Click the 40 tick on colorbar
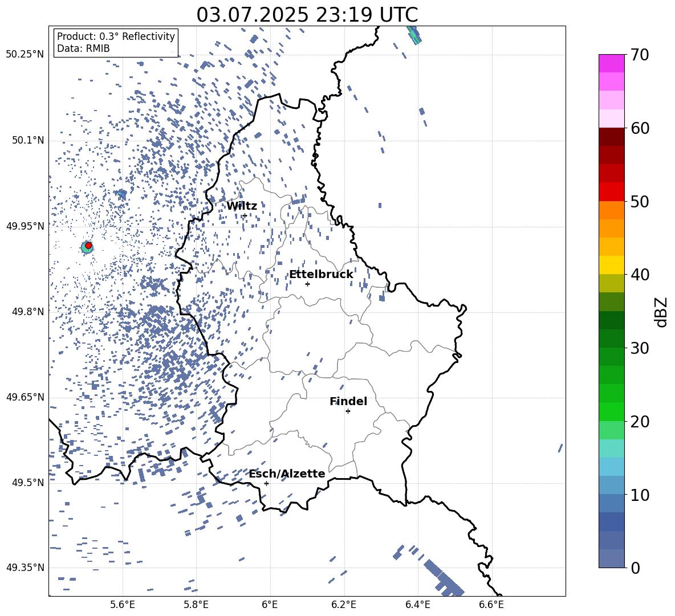 tap(639, 275)
